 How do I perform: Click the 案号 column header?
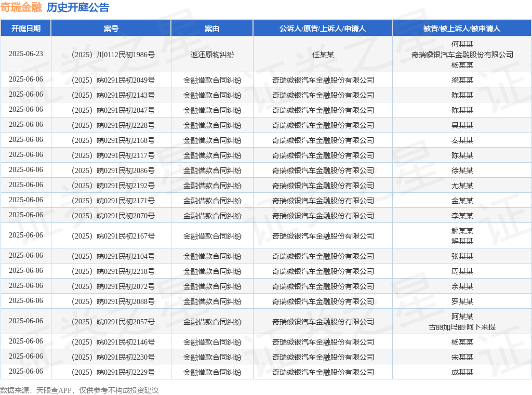click(111, 29)
